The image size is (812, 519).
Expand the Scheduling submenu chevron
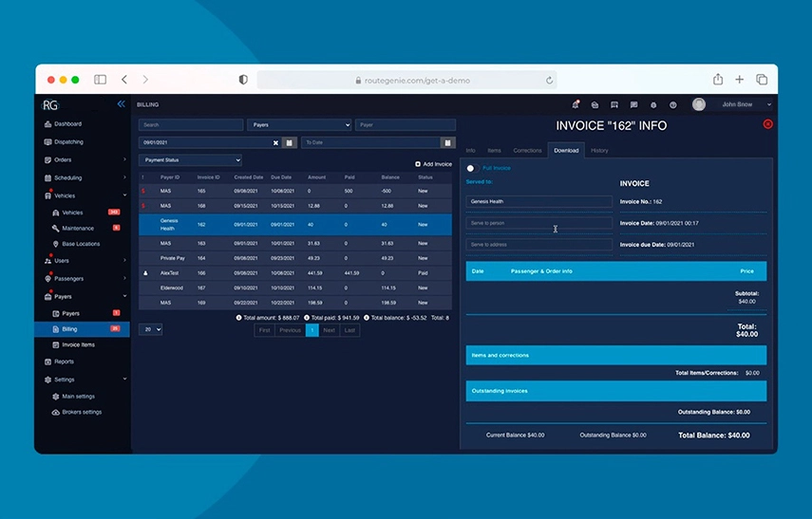click(124, 177)
